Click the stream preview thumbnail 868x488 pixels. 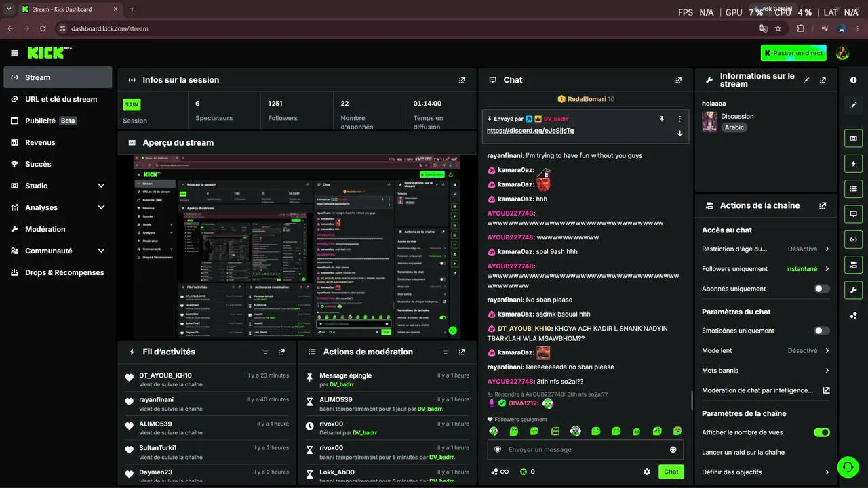click(x=297, y=247)
